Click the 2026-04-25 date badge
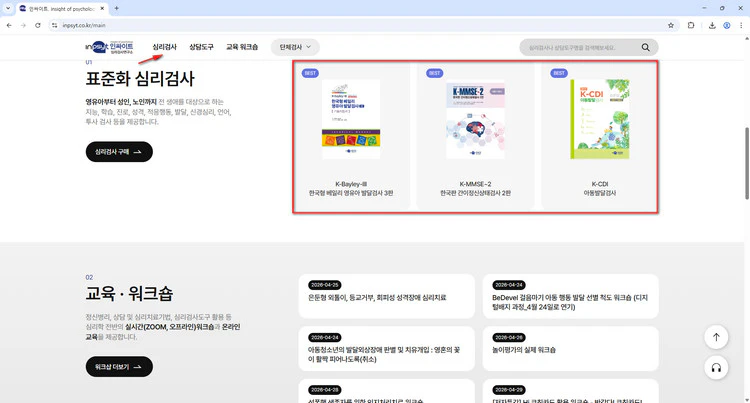Image resolution: width=750 pixels, height=403 pixels. [324, 285]
